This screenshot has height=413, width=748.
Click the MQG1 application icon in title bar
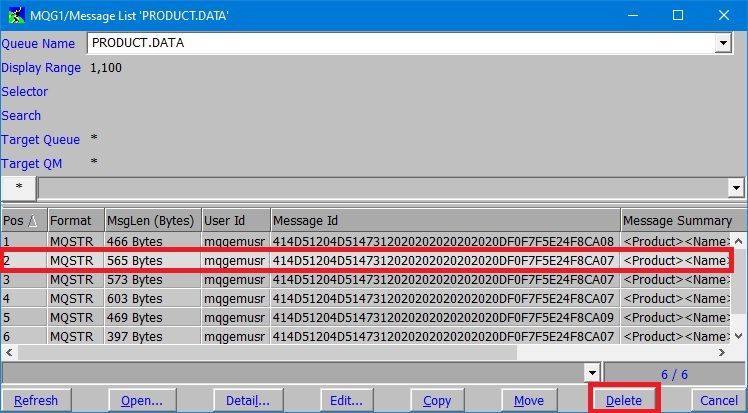(x=16, y=15)
